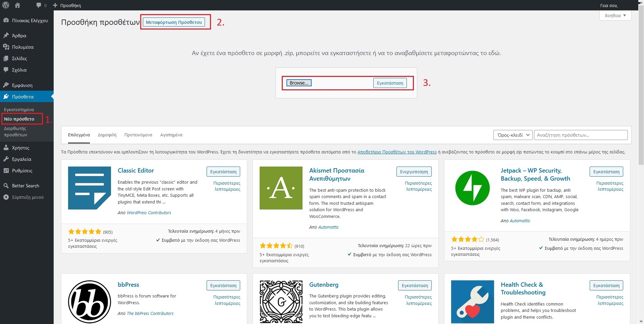Click the Σχόλια comment icon in sidebar
This screenshot has height=324, width=644.
click(x=6, y=70)
